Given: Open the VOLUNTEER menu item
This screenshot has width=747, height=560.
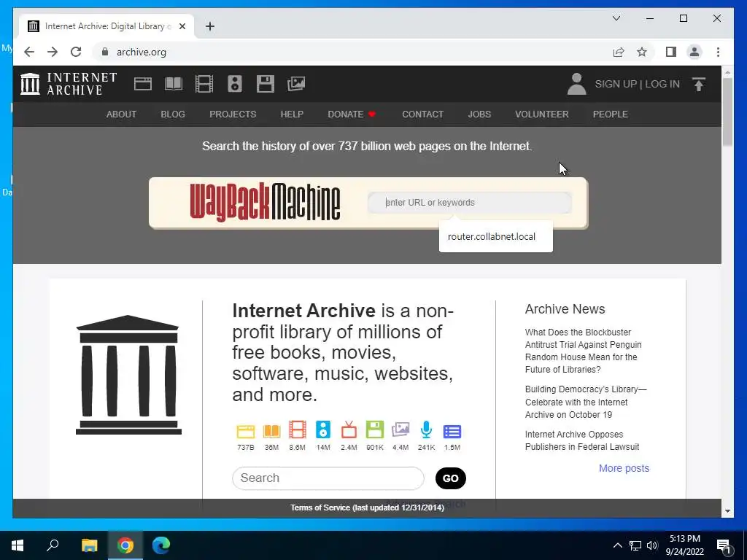Looking at the screenshot, I should (542, 114).
